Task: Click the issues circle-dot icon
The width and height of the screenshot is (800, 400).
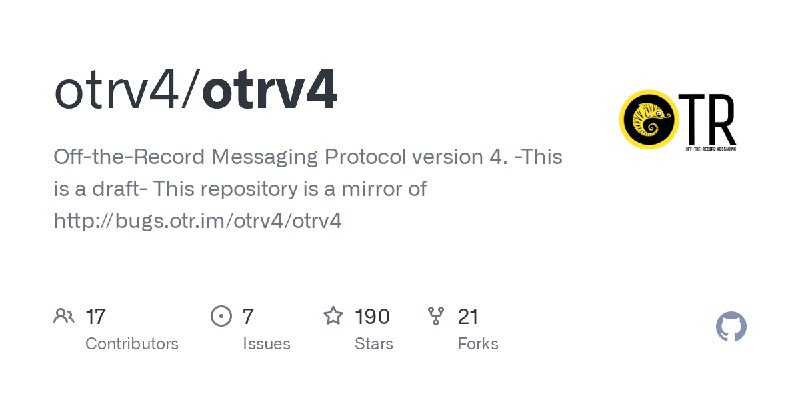Action: click(221, 316)
